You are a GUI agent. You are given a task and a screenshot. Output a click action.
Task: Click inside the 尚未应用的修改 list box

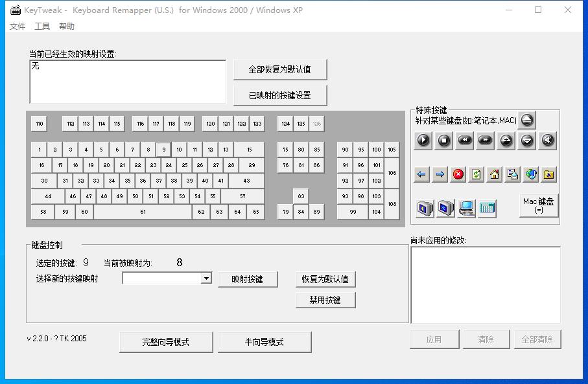tap(486, 285)
